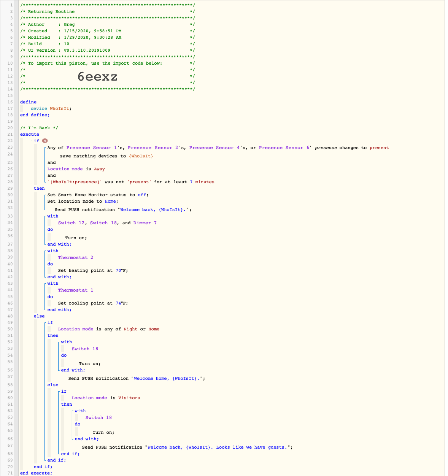Click "Set heating point at 70°F"
Screen dimensions: 448x476
(93, 270)
